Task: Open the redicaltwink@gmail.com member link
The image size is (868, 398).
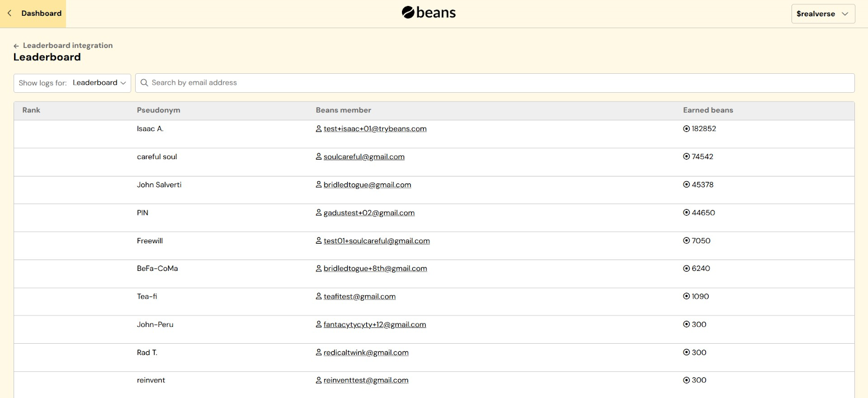Action: point(366,353)
